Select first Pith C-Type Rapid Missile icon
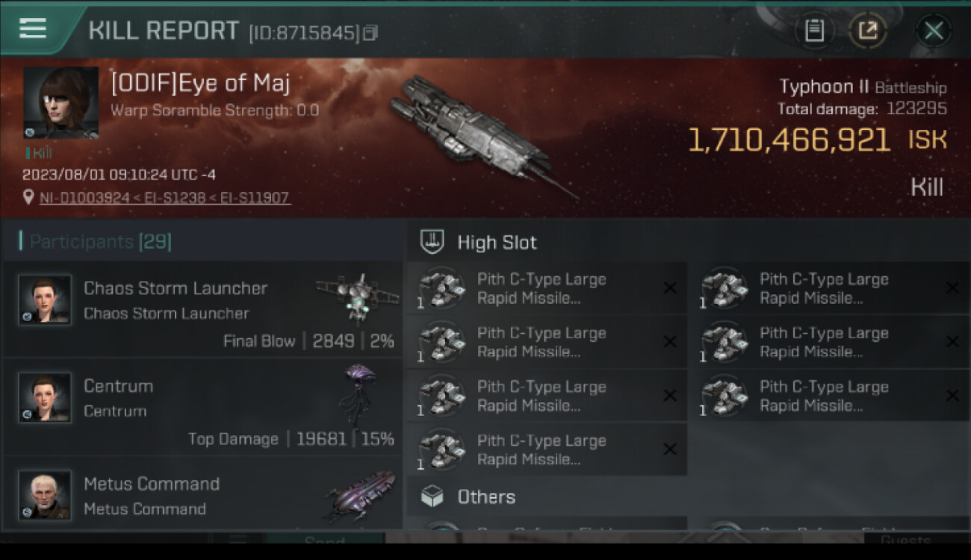Screen dimensions: 971x560 coord(442,288)
